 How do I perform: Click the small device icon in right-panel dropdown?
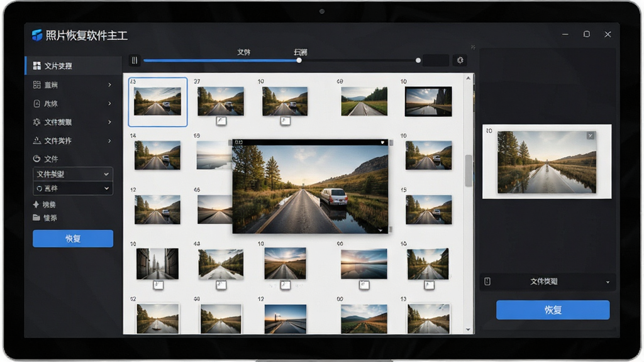pyautogui.click(x=487, y=281)
